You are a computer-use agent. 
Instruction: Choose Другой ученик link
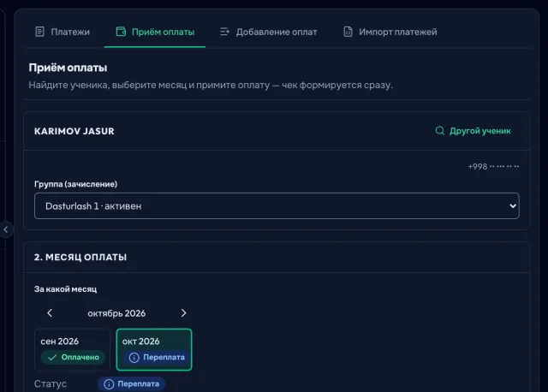point(474,131)
